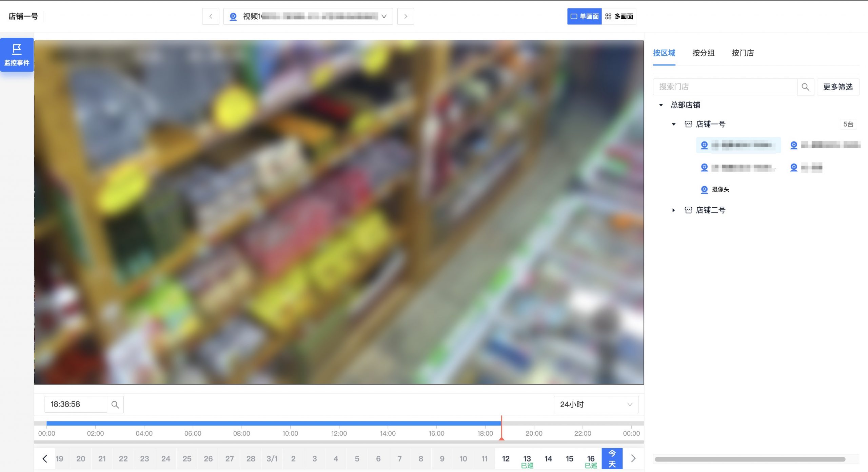This screenshot has width=868, height=472.
Task: Switch to the 按分组 tab
Action: point(703,53)
